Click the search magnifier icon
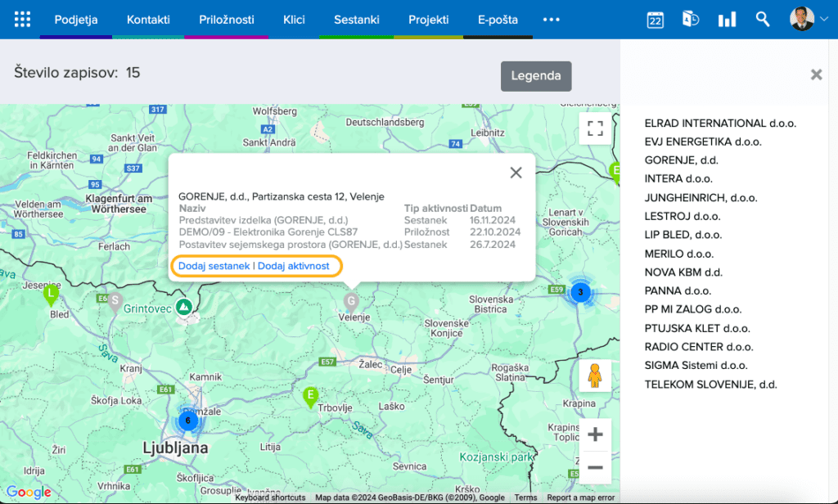The image size is (838, 504). (x=763, y=20)
